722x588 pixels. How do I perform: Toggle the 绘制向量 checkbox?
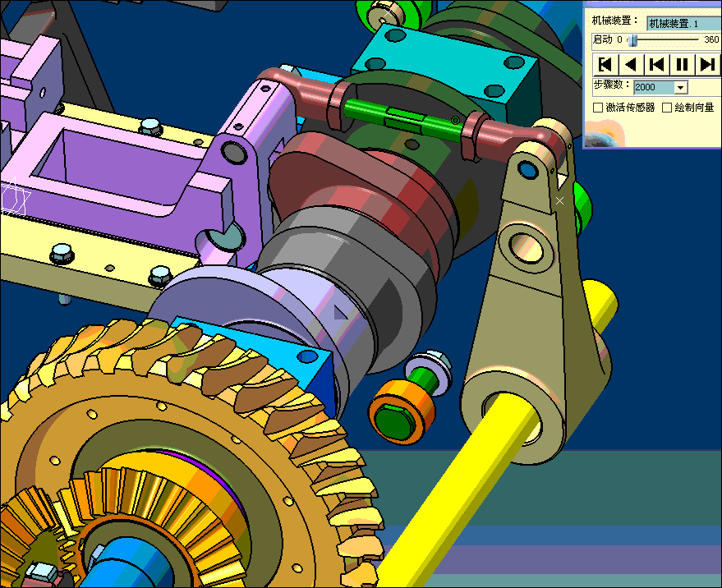coord(667,108)
